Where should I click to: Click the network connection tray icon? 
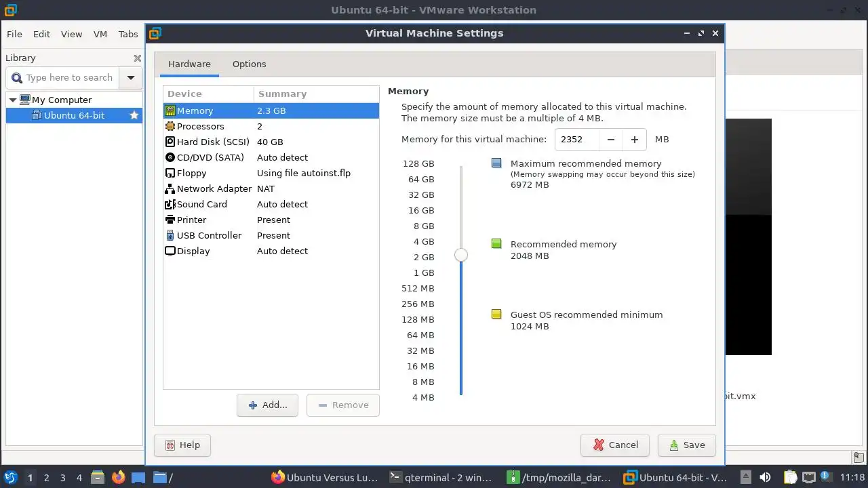(808, 478)
